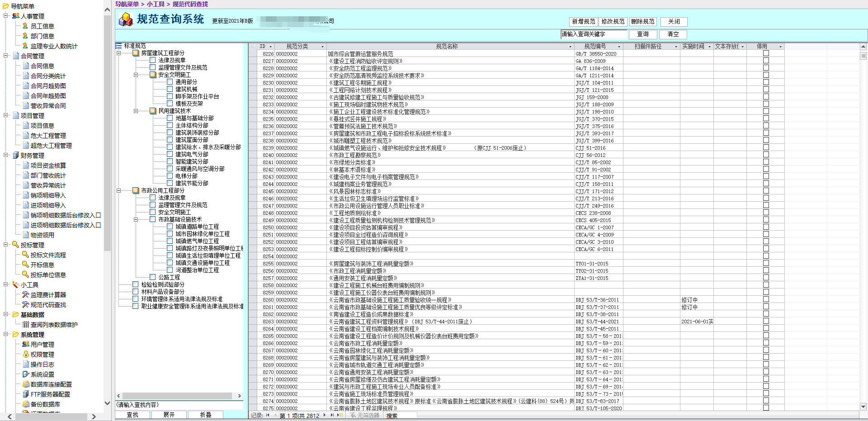The height and width of the screenshot is (421, 868).
Task: Collapse the 投标管理 navigation group
Action: point(6,245)
